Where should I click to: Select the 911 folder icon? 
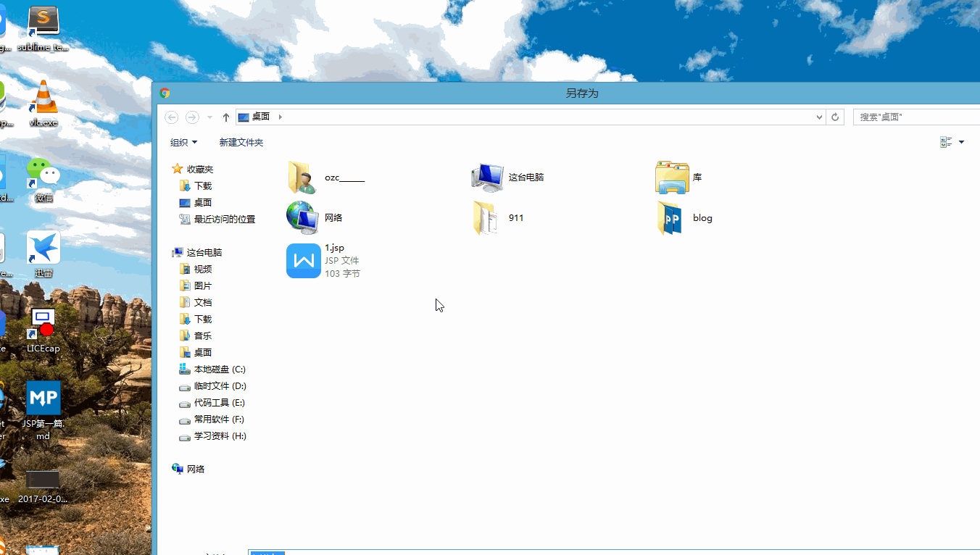tap(485, 218)
